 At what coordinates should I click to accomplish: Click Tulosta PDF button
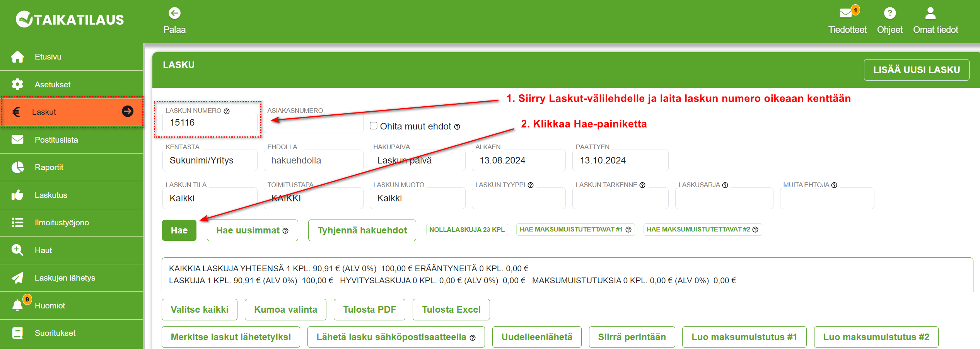(369, 310)
